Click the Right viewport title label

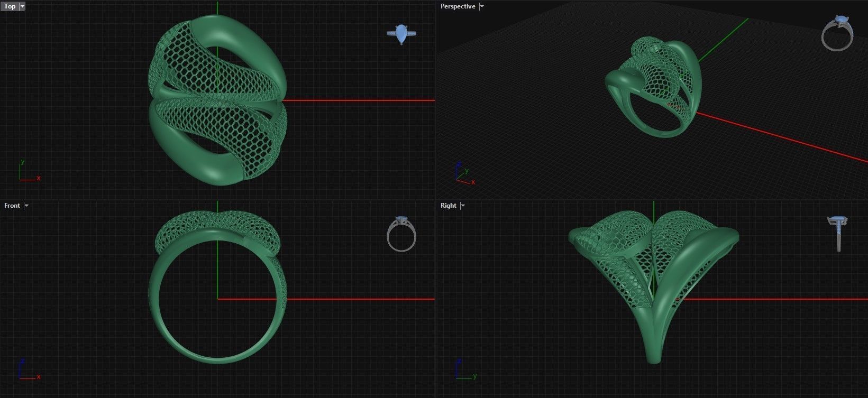coord(448,206)
